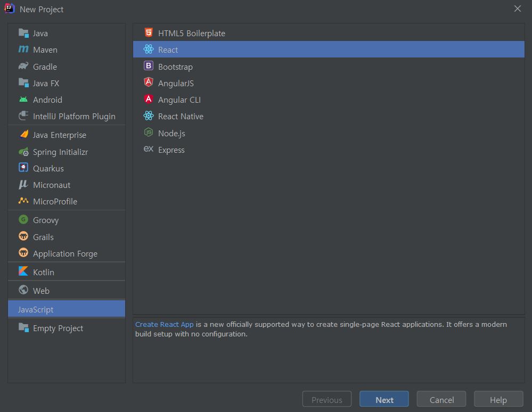532x412 pixels.
Task: Click the Application Forge icon
Action: pyautogui.click(x=23, y=253)
